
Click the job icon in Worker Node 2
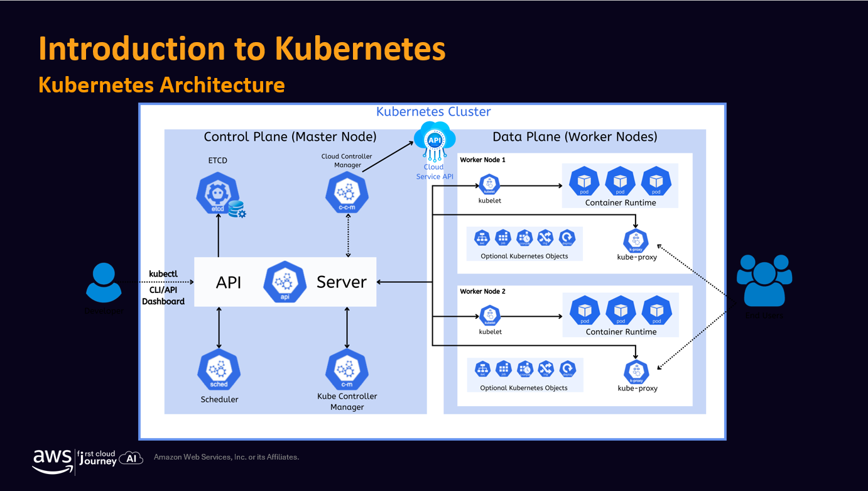coord(503,369)
